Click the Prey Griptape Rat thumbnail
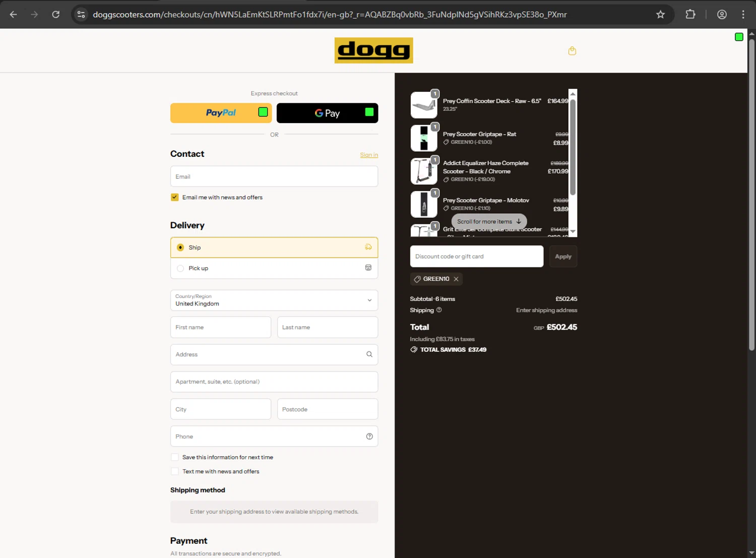The image size is (756, 558). coord(424,138)
